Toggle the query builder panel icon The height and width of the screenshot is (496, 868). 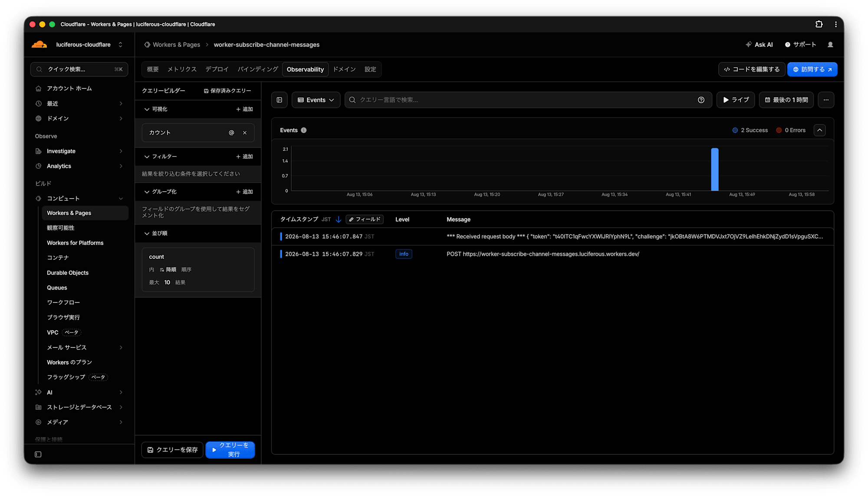279,100
